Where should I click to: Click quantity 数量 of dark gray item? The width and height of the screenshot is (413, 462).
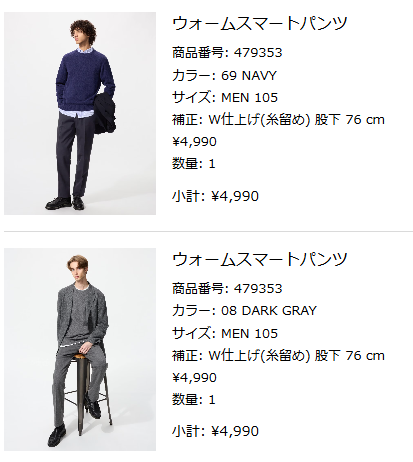tap(194, 399)
